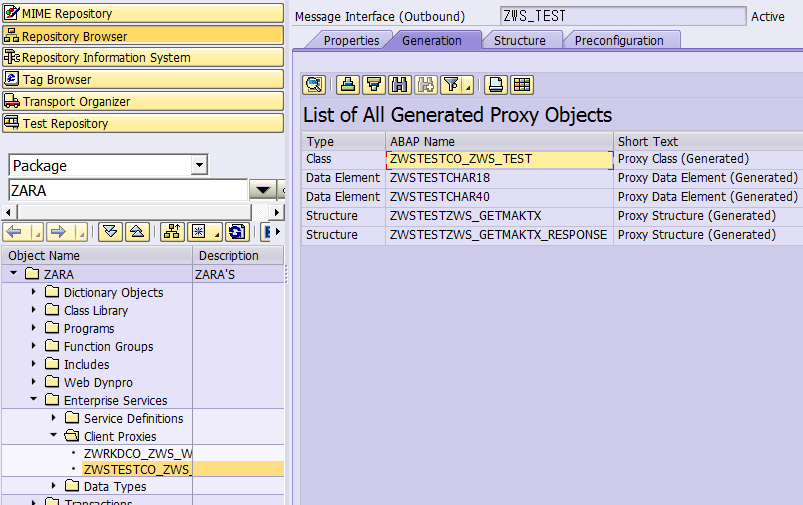Go forward with the right arrow
Viewport: 803px width, 505px height.
(x=58, y=232)
